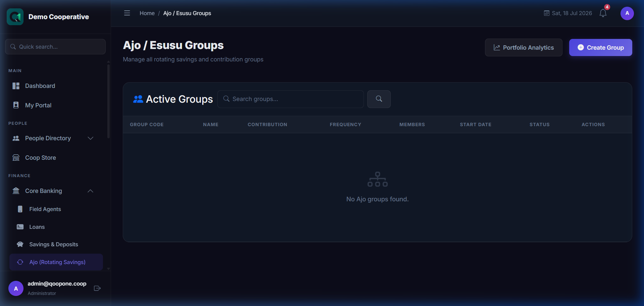
Task: Click the My Portal badge icon
Action: pos(16,105)
